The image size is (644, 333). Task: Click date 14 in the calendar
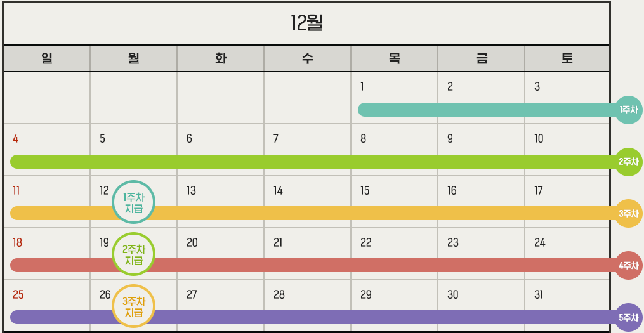coord(278,191)
